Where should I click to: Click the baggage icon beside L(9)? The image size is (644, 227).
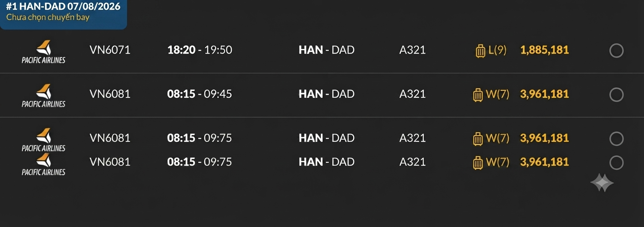click(480, 50)
